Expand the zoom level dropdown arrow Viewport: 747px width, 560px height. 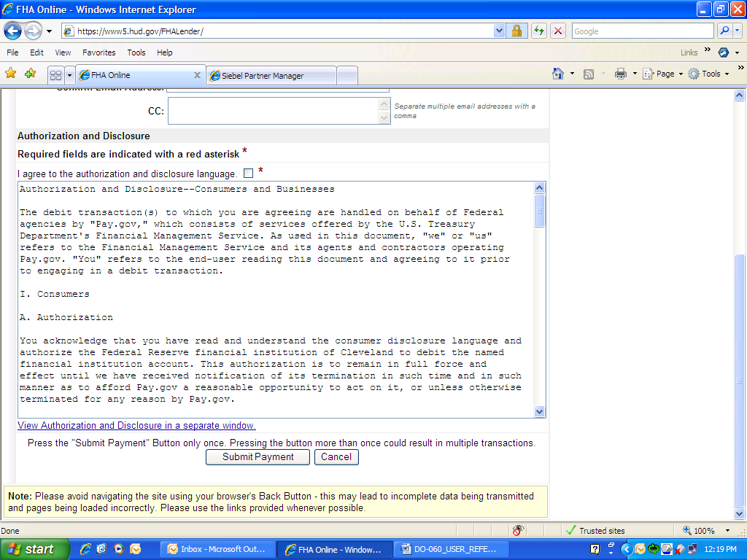tap(727, 531)
